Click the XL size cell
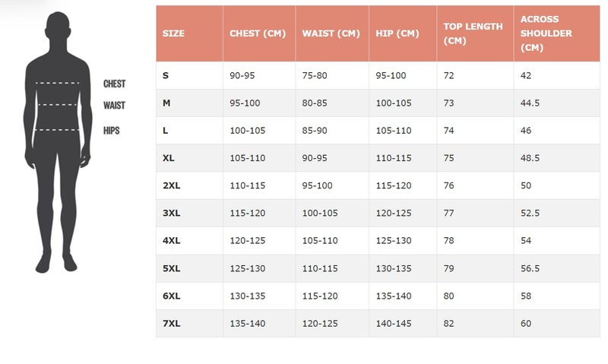 [168, 158]
